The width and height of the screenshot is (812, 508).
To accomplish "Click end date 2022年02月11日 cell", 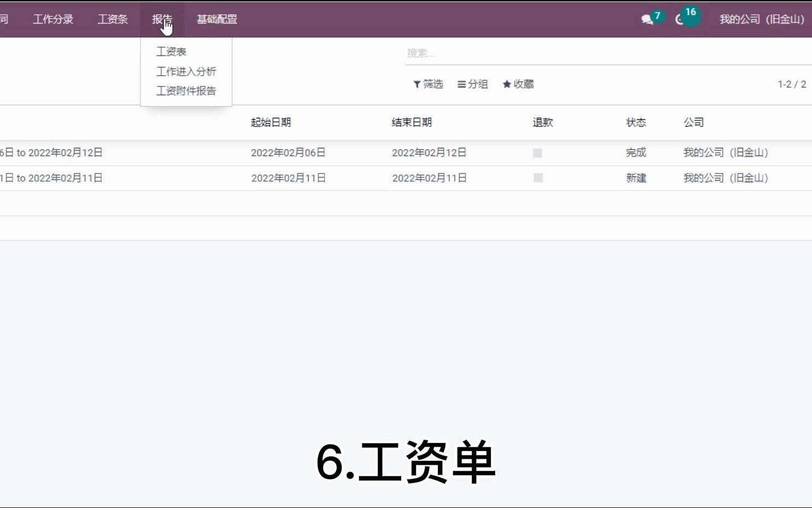I will (430, 178).
